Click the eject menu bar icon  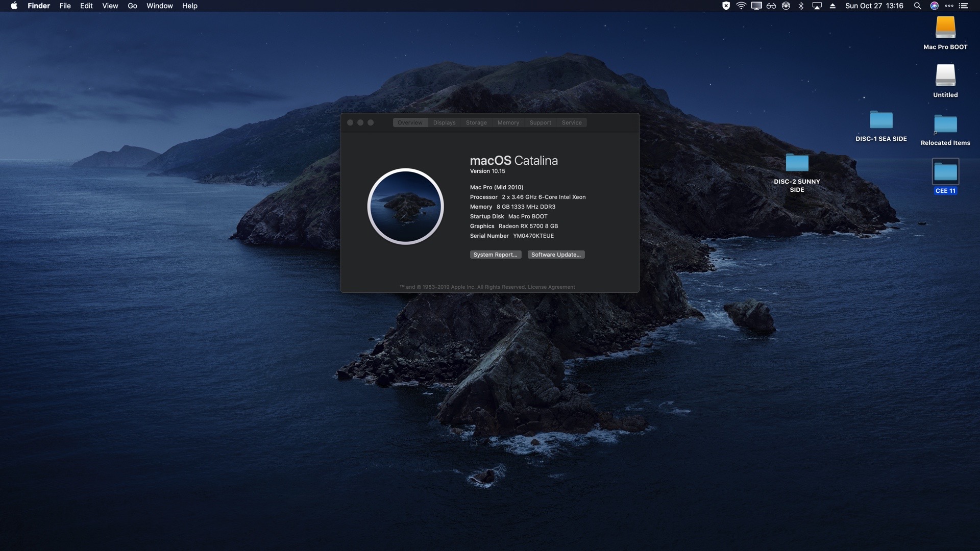click(832, 6)
